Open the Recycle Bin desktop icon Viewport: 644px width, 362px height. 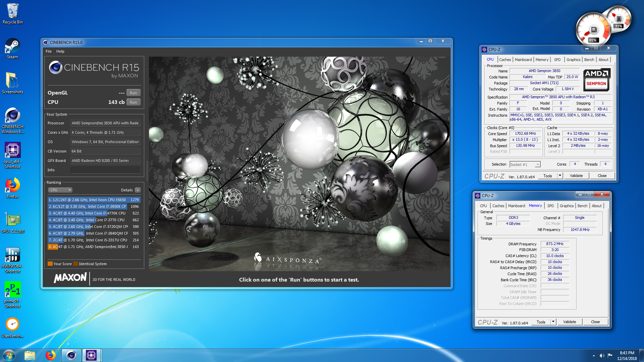point(13,13)
